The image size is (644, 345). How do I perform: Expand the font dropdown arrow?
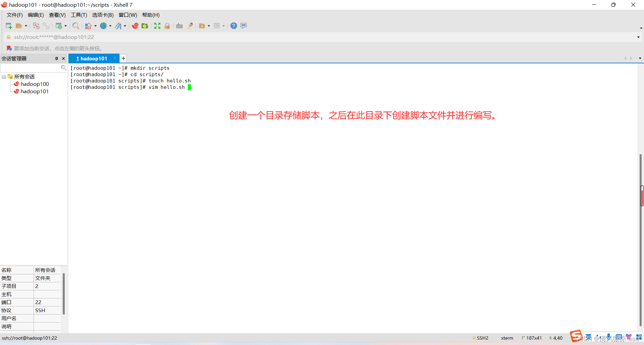coord(125,26)
